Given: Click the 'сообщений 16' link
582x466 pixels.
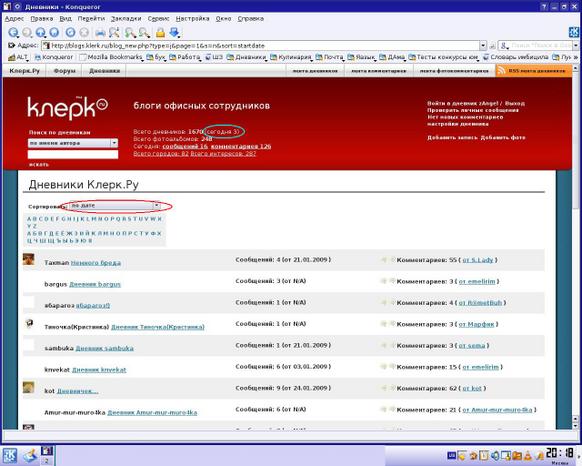Looking at the screenshot, I should pos(185,146).
